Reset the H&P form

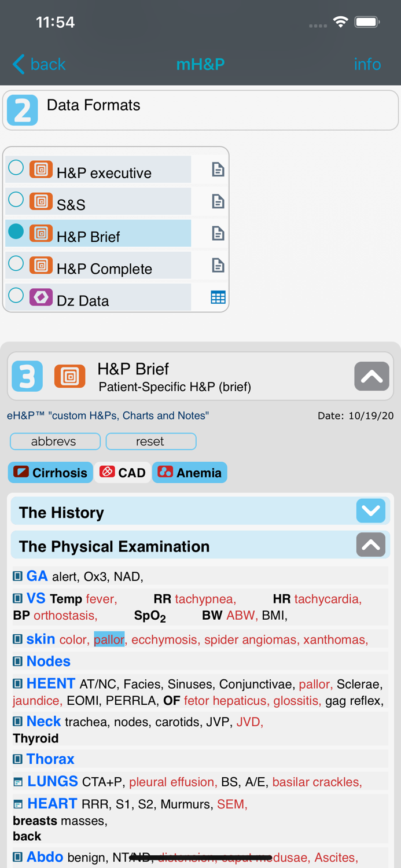[150, 442]
